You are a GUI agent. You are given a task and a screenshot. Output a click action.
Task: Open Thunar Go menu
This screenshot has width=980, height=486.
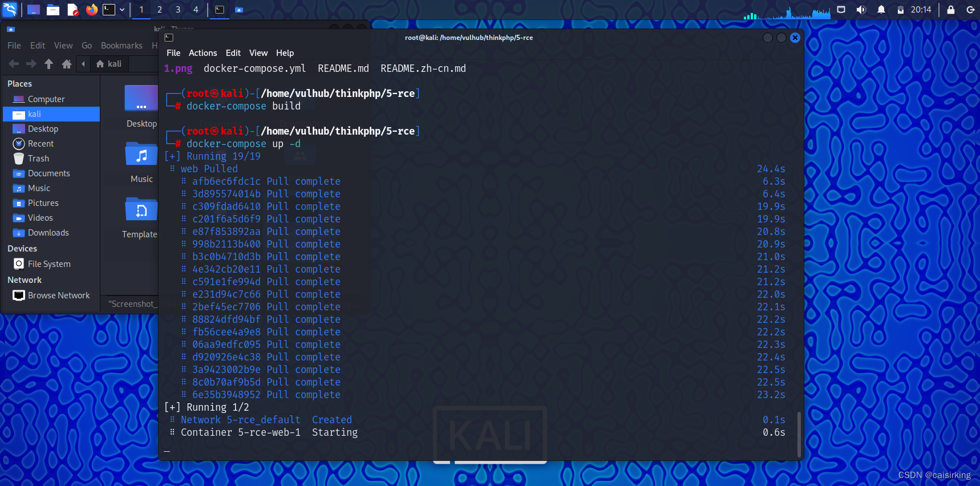coord(87,46)
